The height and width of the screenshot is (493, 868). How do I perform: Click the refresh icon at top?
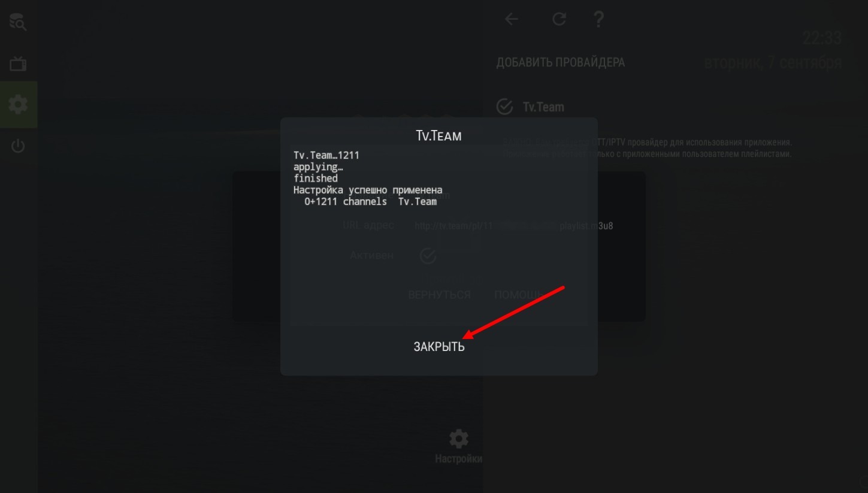(559, 19)
